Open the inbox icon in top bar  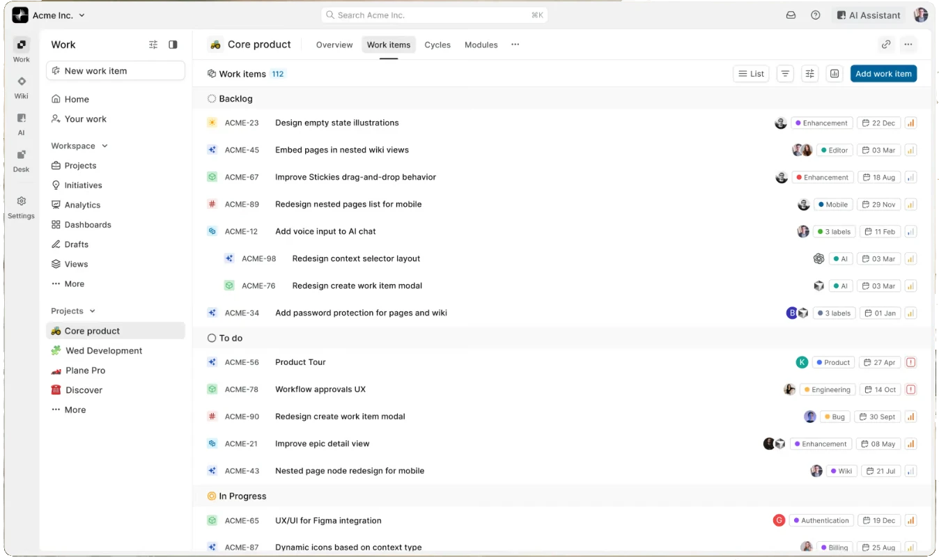pos(791,15)
